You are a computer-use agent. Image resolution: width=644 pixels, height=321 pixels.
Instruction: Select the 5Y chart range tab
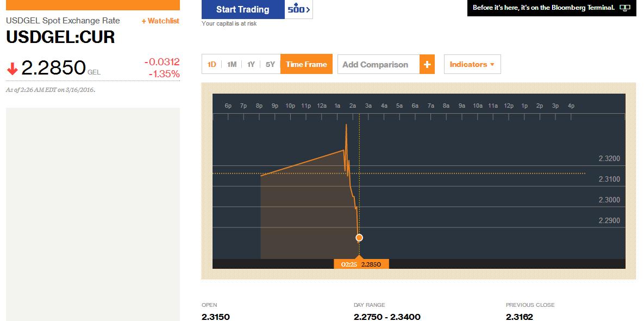click(270, 65)
